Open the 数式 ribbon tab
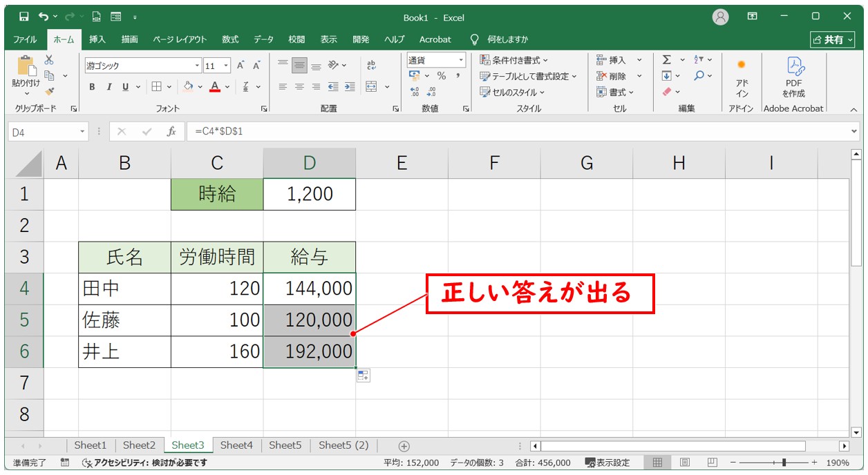Image resolution: width=868 pixels, height=475 pixels. click(x=230, y=39)
